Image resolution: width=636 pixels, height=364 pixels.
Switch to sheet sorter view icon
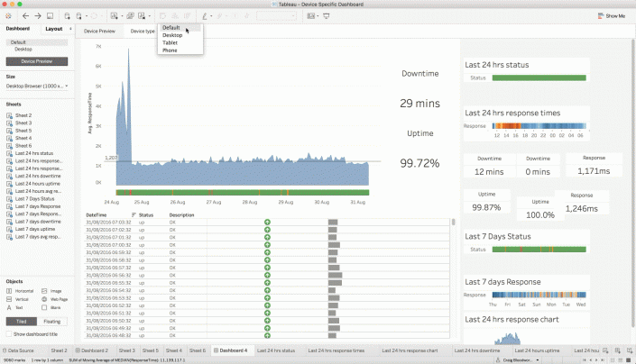(x=621, y=359)
